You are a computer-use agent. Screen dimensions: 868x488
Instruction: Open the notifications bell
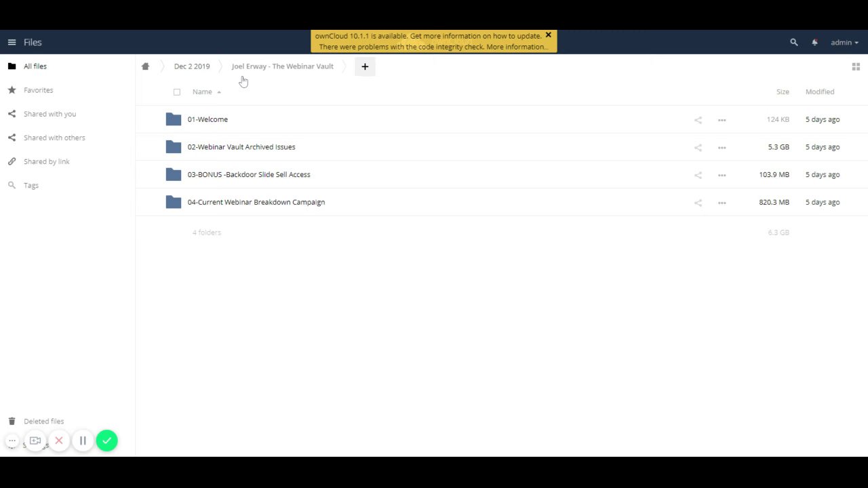click(x=814, y=42)
